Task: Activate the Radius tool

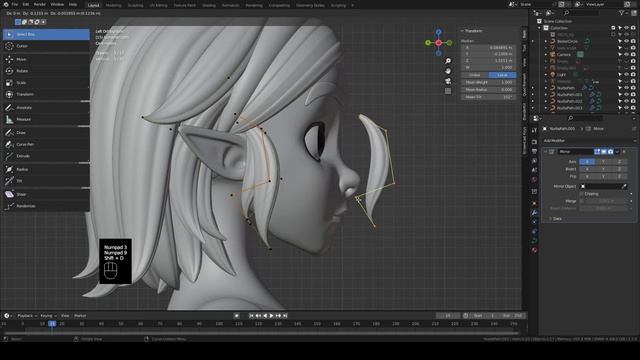Action: tap(46, 169)
